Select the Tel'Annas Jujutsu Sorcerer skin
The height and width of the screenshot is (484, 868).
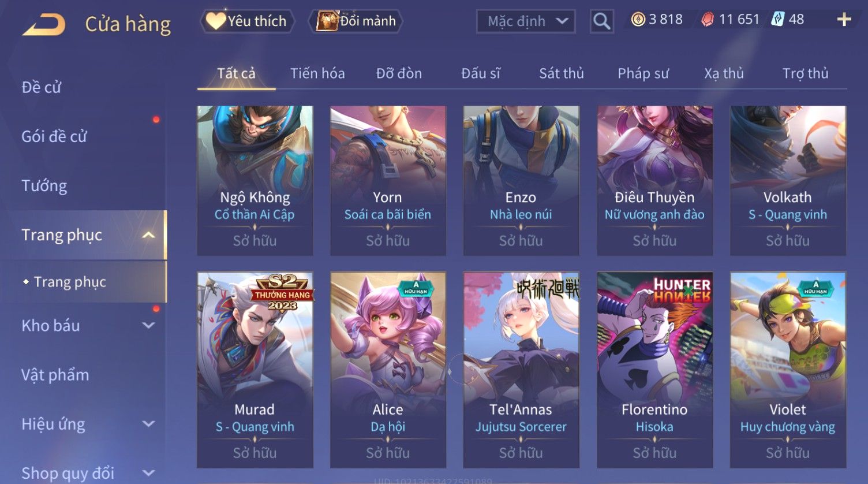[x=521, y=370]
